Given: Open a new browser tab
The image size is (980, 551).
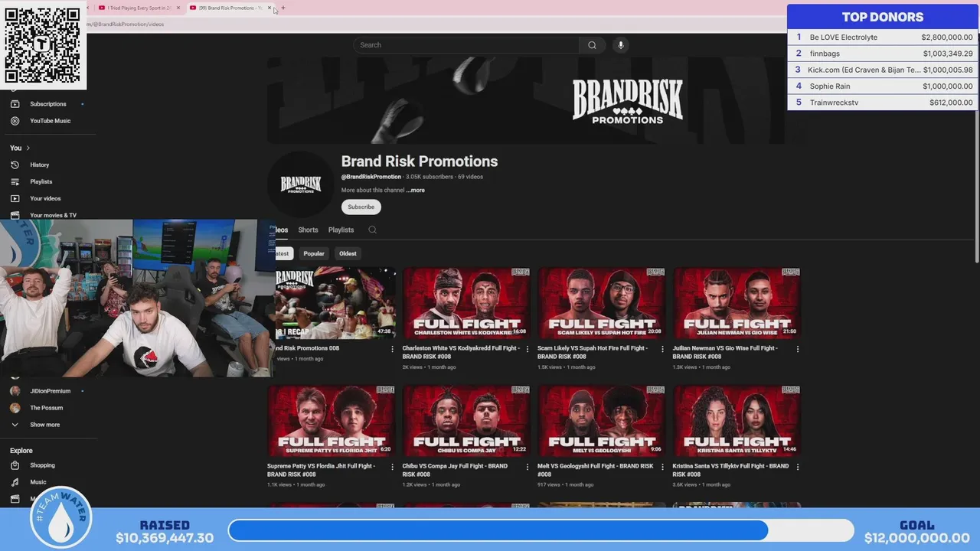Looking at the screenshot, I should click(283, 8).
